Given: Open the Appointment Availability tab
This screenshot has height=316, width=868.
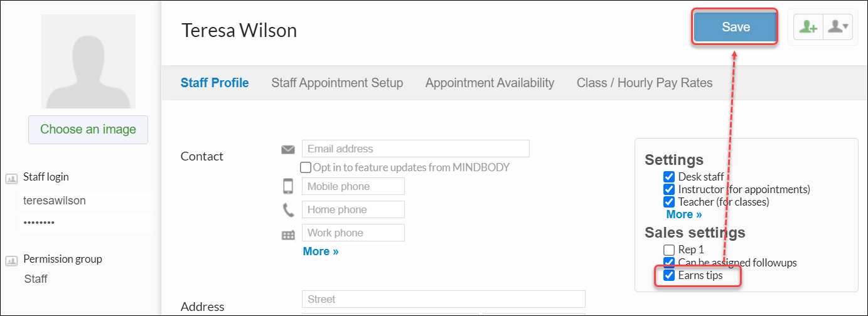Looking at the screenshot, I should 490,83.
